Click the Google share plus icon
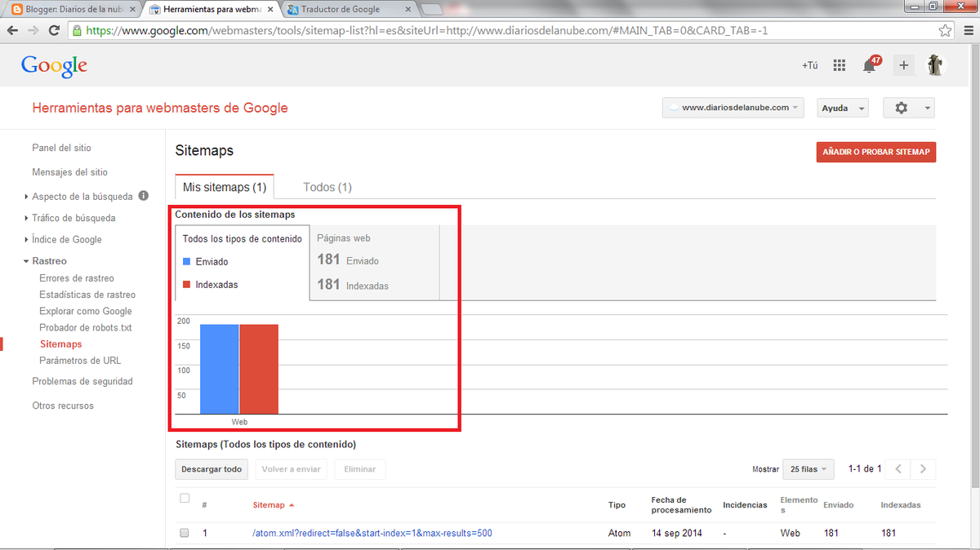 coord(903,66)
